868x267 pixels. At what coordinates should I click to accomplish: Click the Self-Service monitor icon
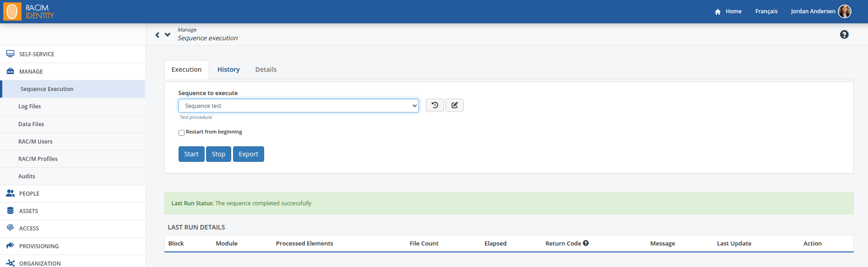pyautogui.click(x=10, y=54)
